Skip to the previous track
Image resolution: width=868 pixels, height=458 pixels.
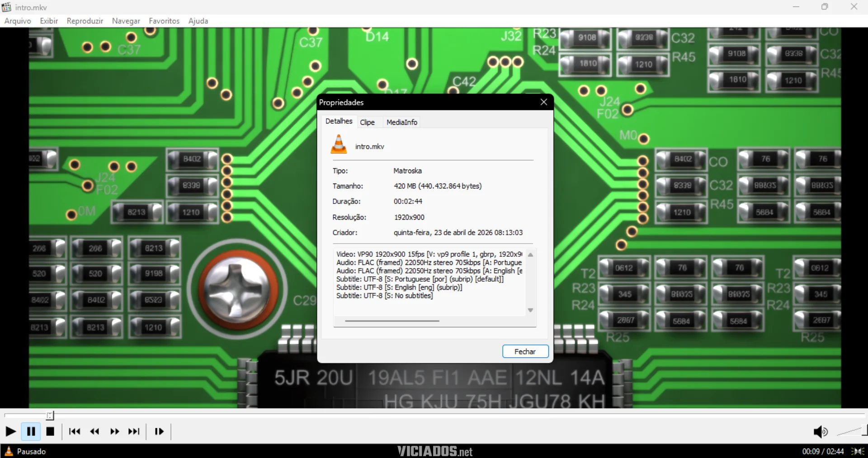pyautogui.click(x=75, y=431)
